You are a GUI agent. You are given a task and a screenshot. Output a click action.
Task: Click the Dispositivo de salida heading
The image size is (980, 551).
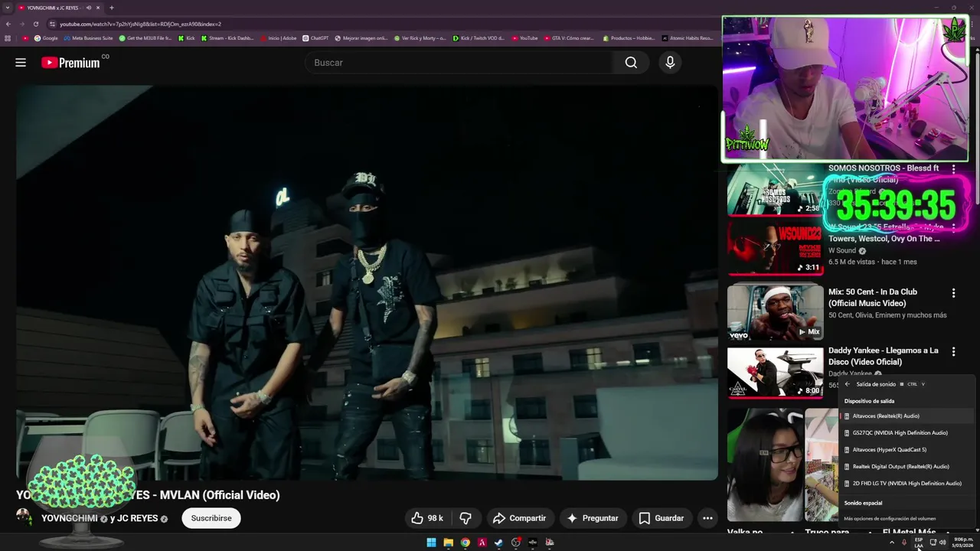click(869, 401)
